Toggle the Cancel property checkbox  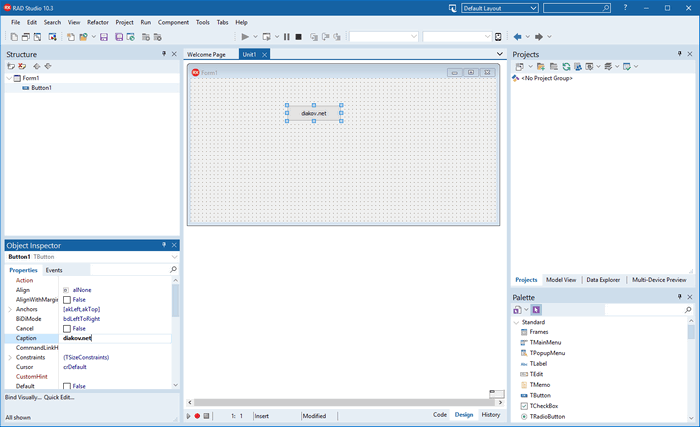[x=67, y=329]
